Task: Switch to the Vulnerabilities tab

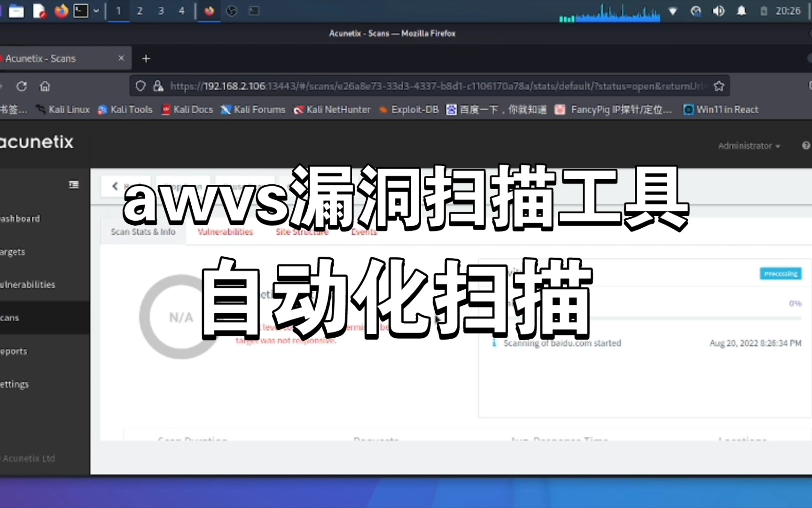Action: click(225, 231)
